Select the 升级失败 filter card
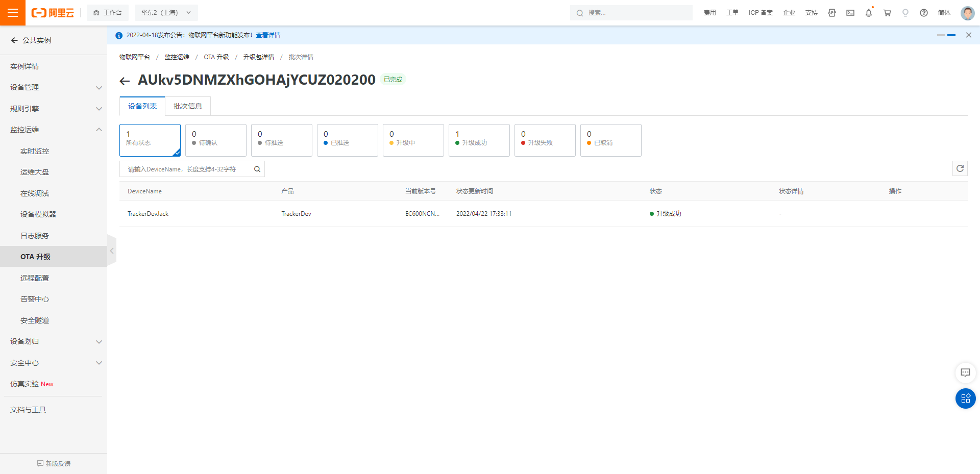 545,140
